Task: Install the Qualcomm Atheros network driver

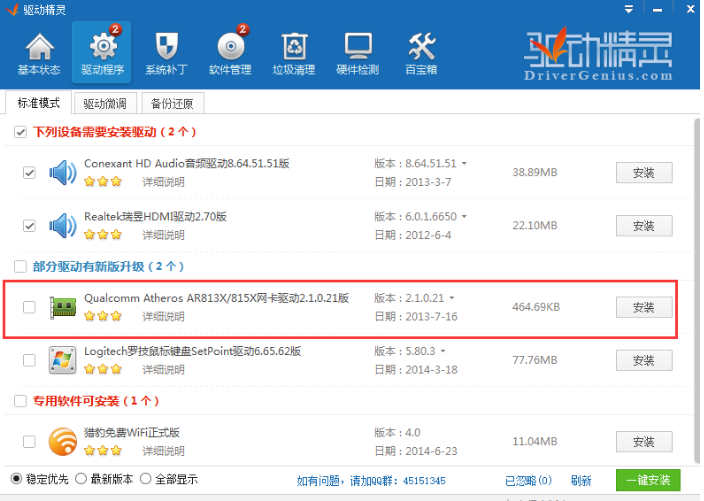Action: pyautogui.click(x=644, y=308)
